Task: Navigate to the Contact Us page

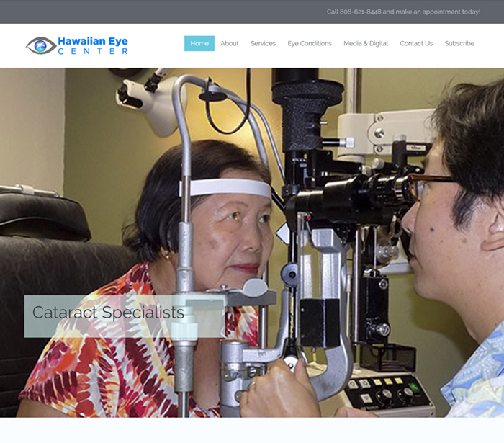Action: tap(416, 43)
